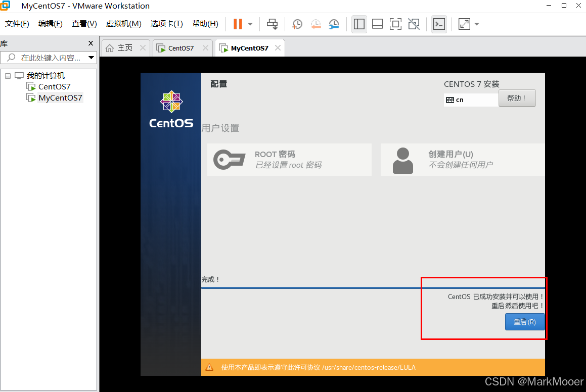Toggle the thumbnail bar view
Screen dimensions: 586x392
378,24
